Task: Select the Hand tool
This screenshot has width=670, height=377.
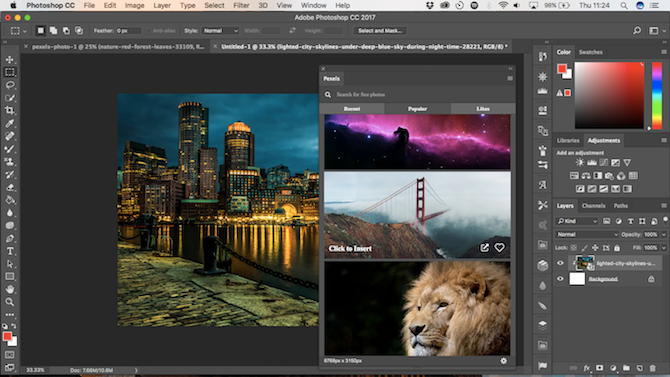Action: (9, 289)
